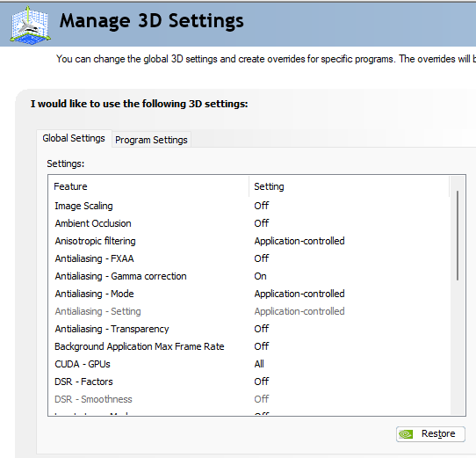Click the Settings: label above the list

point(66,164)
